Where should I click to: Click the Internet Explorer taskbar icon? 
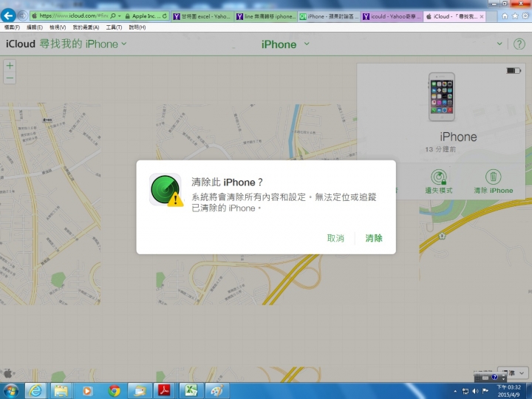tap(35, 391)
